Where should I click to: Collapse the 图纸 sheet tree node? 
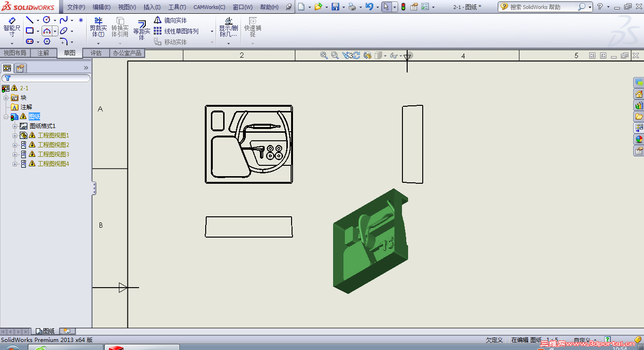coord(7,117)
